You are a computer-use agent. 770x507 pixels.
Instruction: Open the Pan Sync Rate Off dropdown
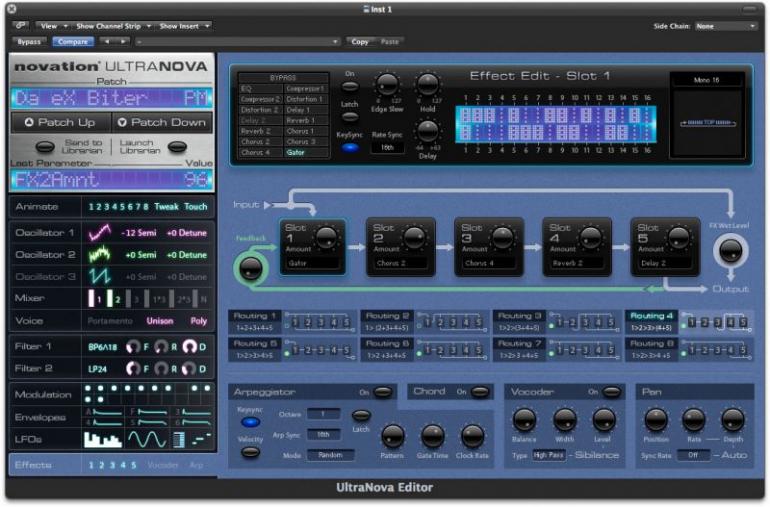click(693, 455)
